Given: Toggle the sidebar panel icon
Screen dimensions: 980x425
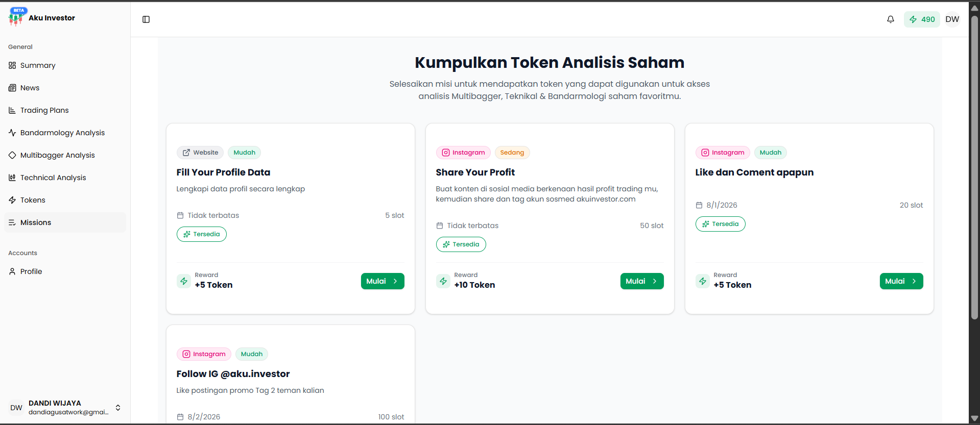Looking at the screenshot, I should (x=146, y=19).
